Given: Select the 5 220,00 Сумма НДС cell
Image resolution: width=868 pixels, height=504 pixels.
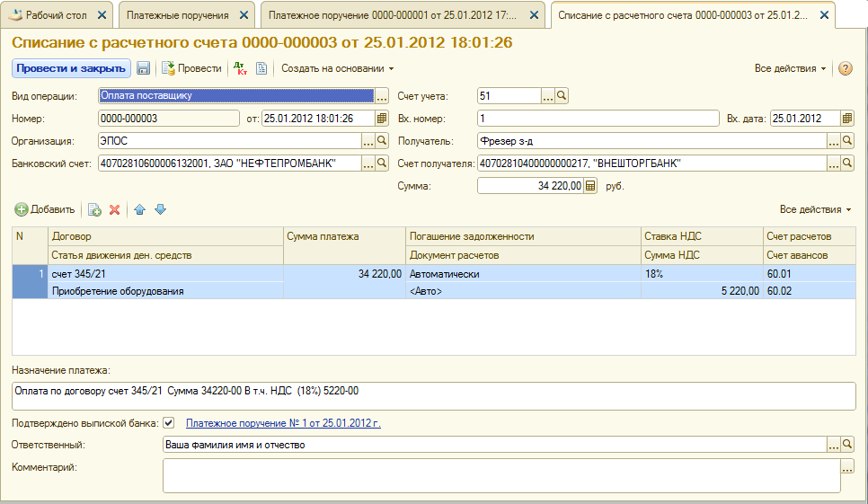Looking at the screenshot, I should (x=702, y=291).
